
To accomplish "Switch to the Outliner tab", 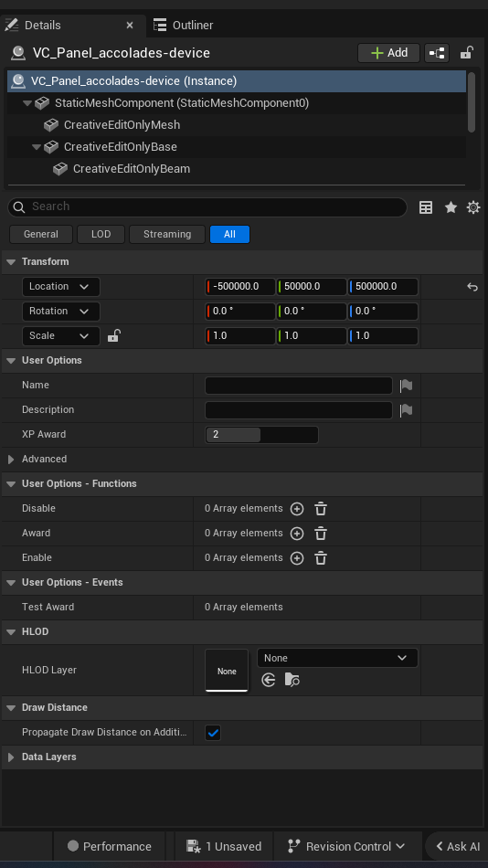I will [x=184, y=25].
